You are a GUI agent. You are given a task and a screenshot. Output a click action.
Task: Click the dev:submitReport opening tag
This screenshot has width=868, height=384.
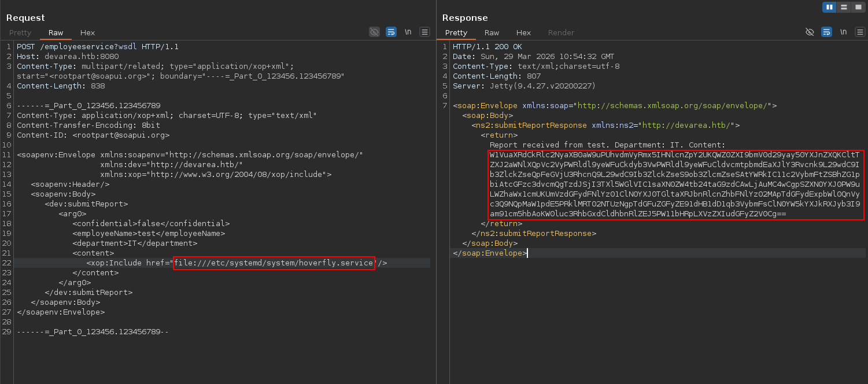coord(86,204)
